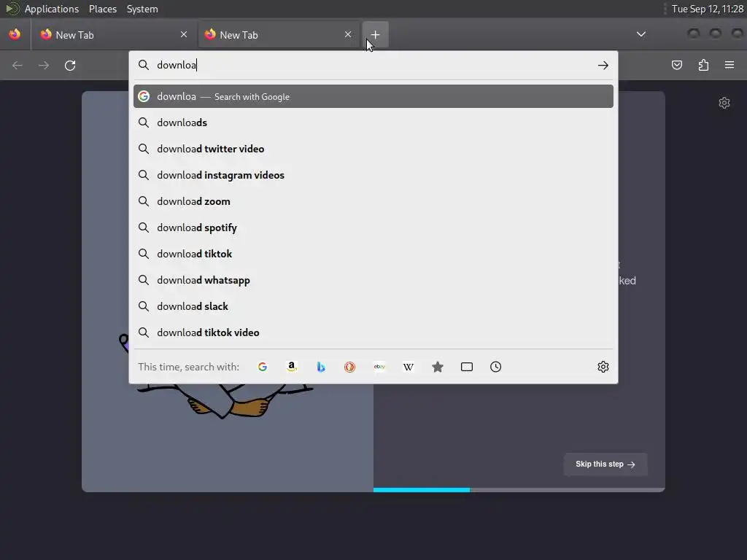List all tabs dropdown arrow
This screenshot has height=560, width=747.
click(x=641, y=34)
